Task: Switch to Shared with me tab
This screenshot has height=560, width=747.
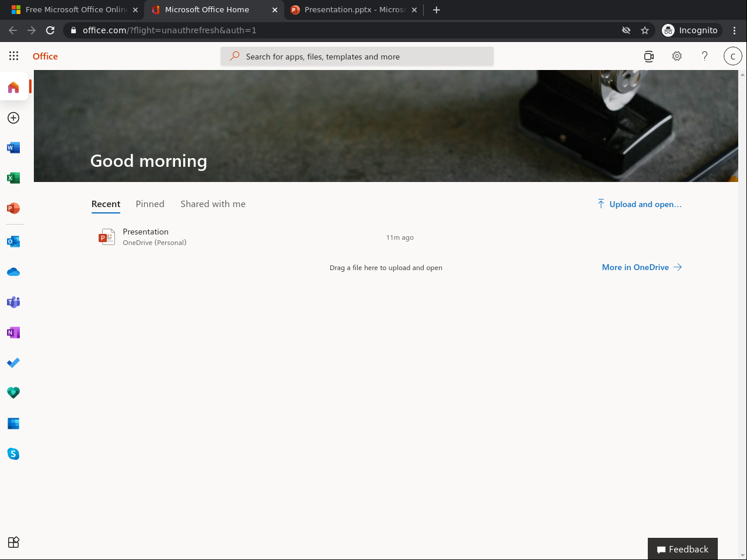Action: point(213,204)
